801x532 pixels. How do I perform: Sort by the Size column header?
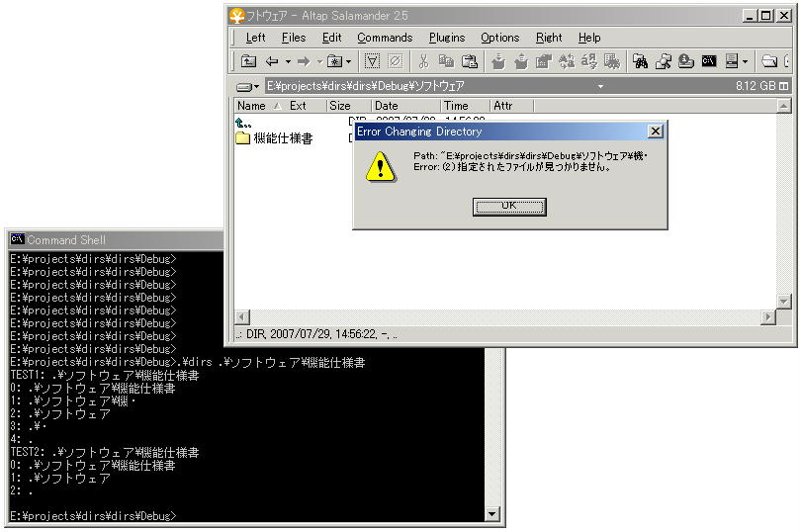(348, 106)
